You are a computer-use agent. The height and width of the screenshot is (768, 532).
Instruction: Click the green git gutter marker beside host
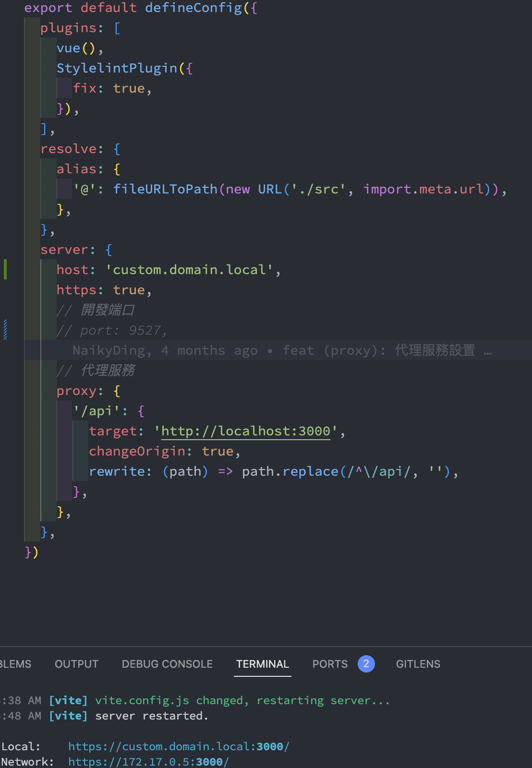5,269
